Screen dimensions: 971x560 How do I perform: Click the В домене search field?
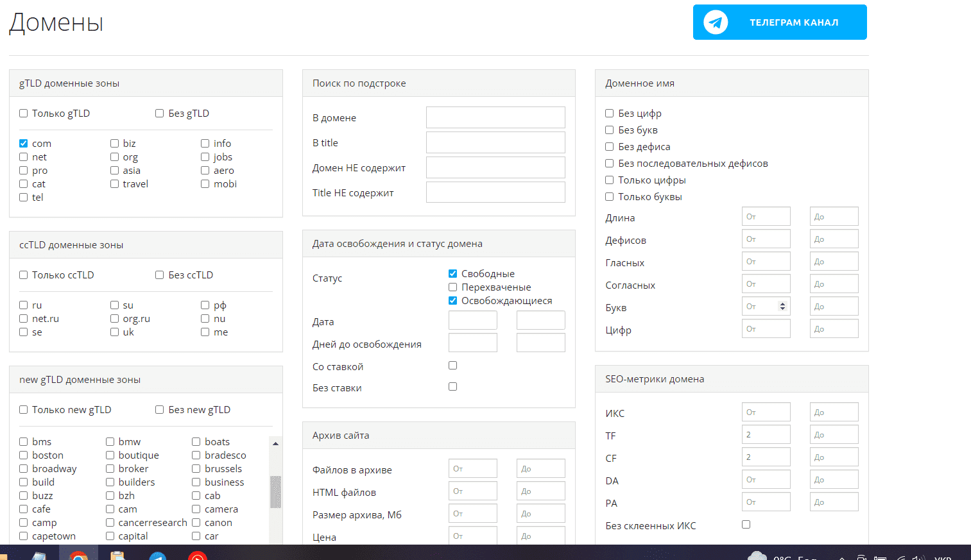[495, 117]
